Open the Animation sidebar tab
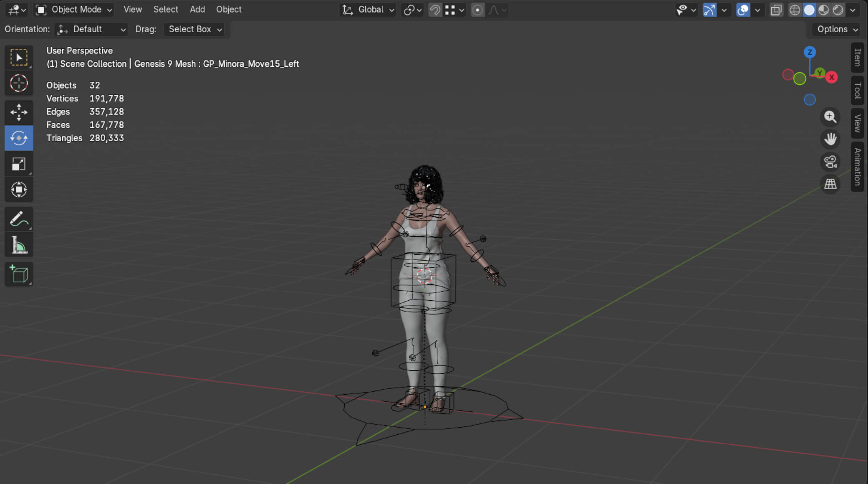The height and width of the screenshot is (484, 868). pos(857,167)
